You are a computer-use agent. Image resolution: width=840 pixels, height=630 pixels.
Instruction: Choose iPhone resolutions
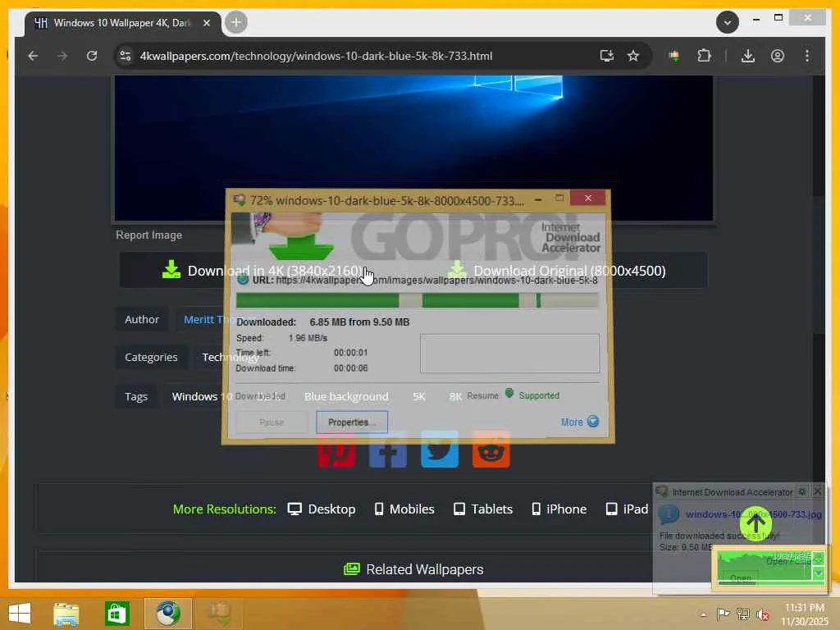pyautogui.click(x=559, y=509)
